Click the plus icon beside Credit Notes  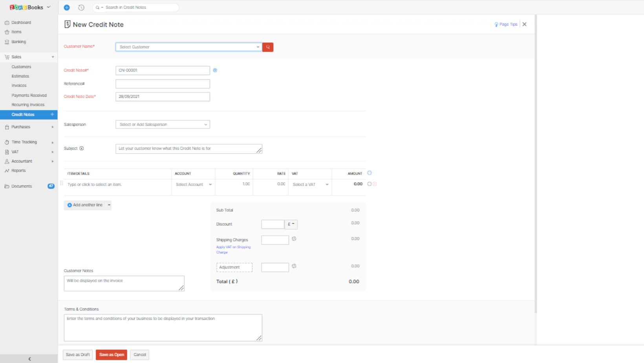52,114
